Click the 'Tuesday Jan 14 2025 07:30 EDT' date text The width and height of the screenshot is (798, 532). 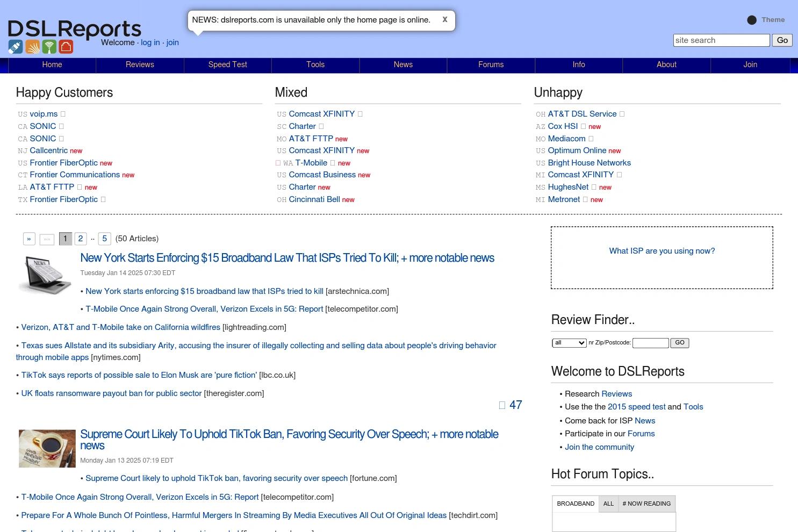pos(128,273)
